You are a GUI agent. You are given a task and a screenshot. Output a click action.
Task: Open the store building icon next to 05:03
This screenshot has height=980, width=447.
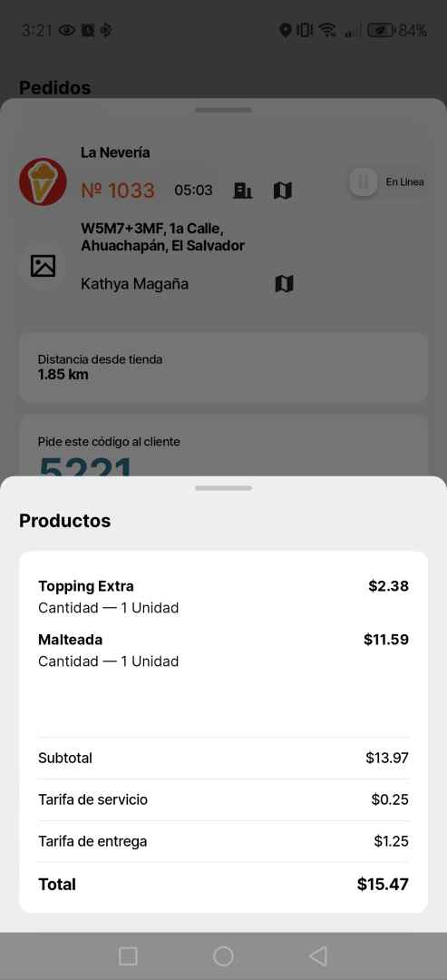(243, 190)
